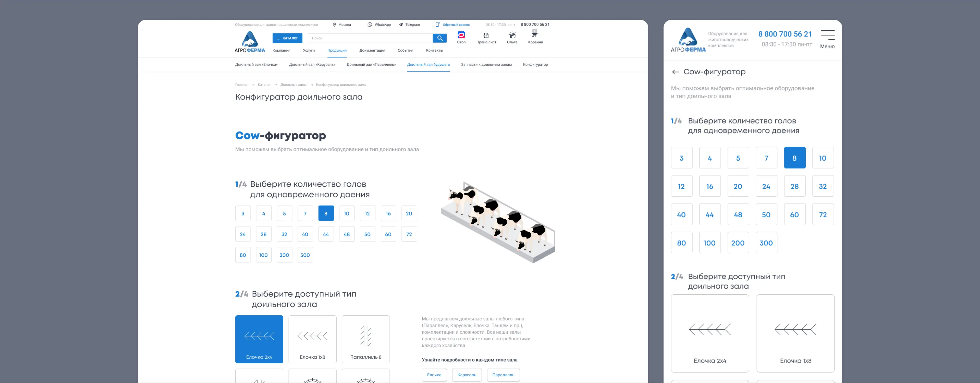The width and height of the screenshot is (980, 383).
Task: Choose 24 heads in mobile grid
Action: coord(766,186)
